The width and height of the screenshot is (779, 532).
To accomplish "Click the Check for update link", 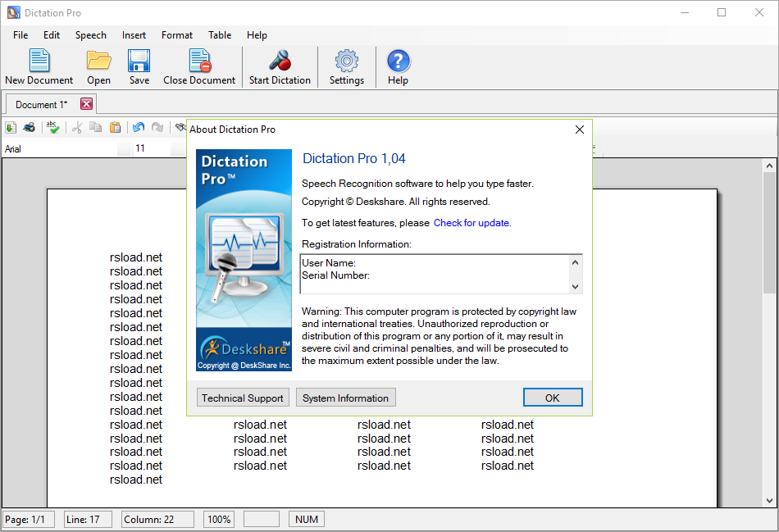I will point(471,223).
